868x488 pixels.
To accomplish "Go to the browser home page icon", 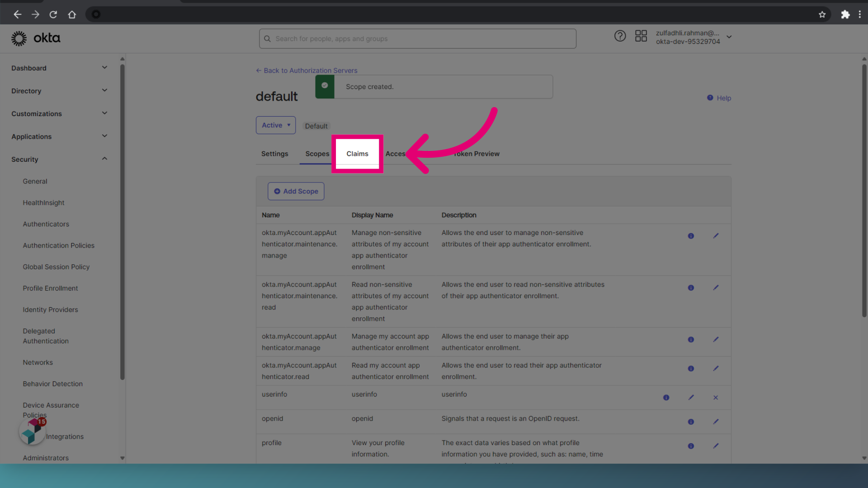I will click(x=72, y=14).
